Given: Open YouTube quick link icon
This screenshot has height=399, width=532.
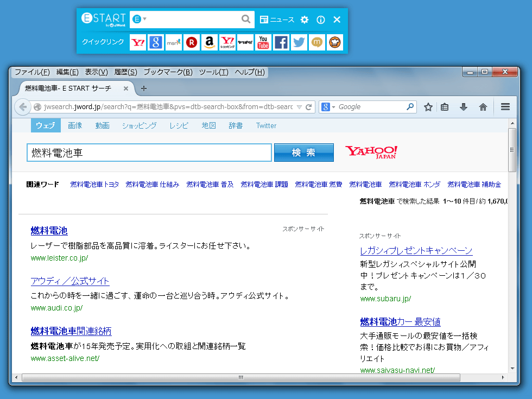Looking at the screenshot, I should tap(263, 42).
